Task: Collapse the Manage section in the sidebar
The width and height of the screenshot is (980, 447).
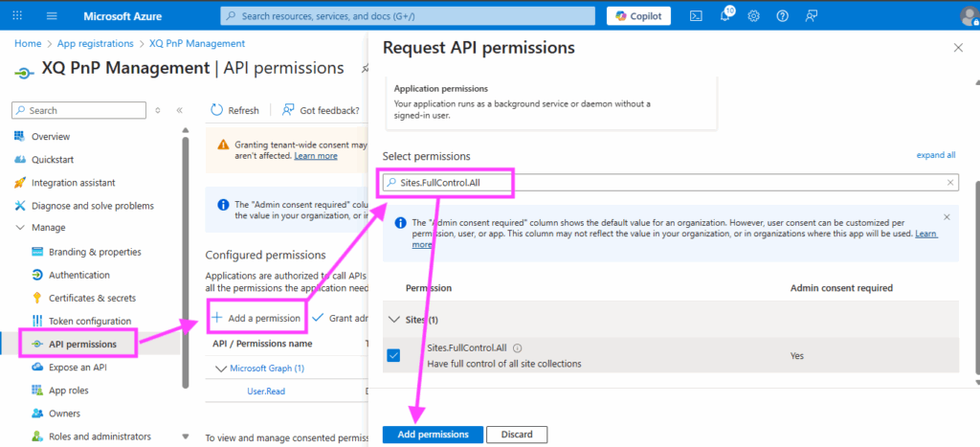Action: [21, 228]
